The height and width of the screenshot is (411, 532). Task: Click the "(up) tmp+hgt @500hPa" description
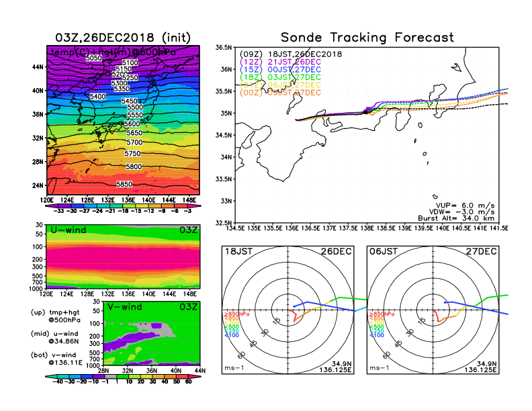(x=55, y=316)
